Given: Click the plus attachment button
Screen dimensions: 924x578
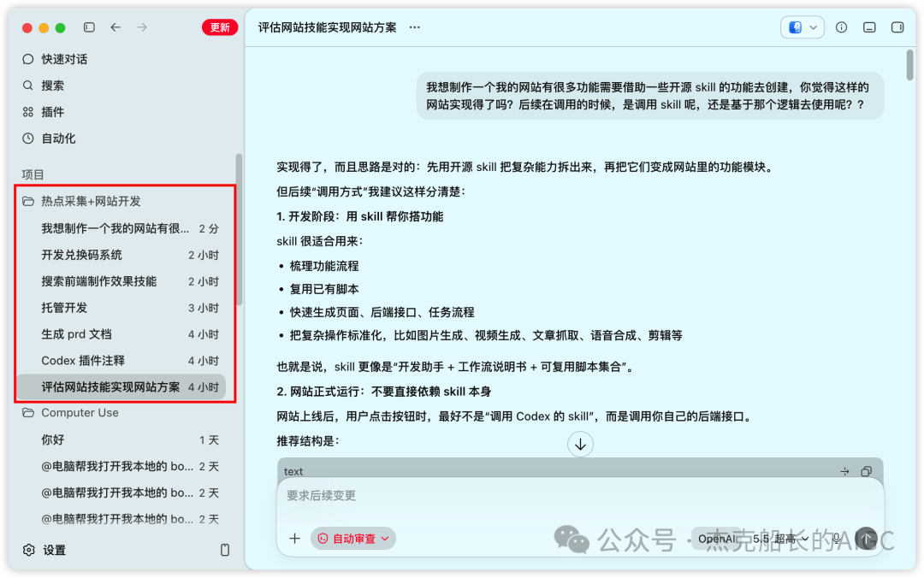Looking at the screenshot, I should click(294, 539).
